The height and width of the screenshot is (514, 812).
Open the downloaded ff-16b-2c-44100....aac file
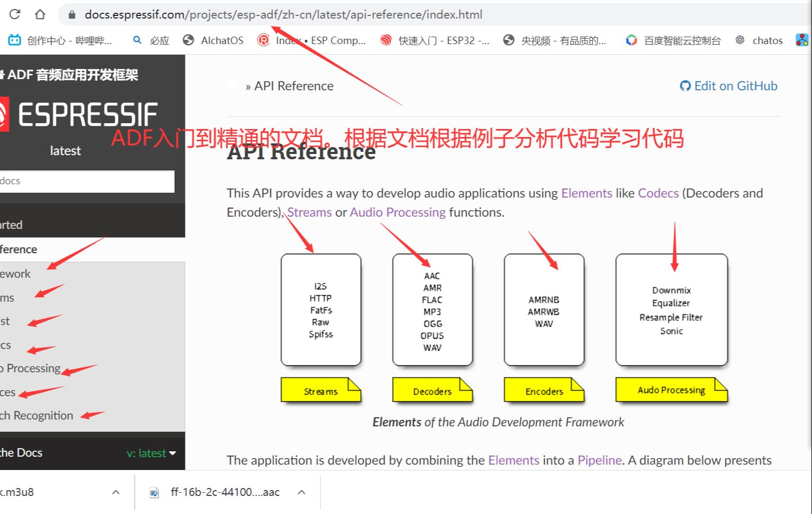[225, 492]
